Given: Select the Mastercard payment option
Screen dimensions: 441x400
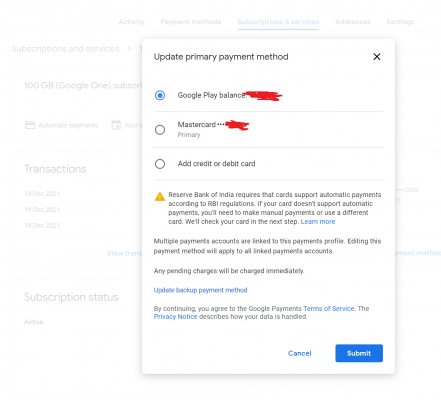Looking at the screenshot, I should point(160,129).
